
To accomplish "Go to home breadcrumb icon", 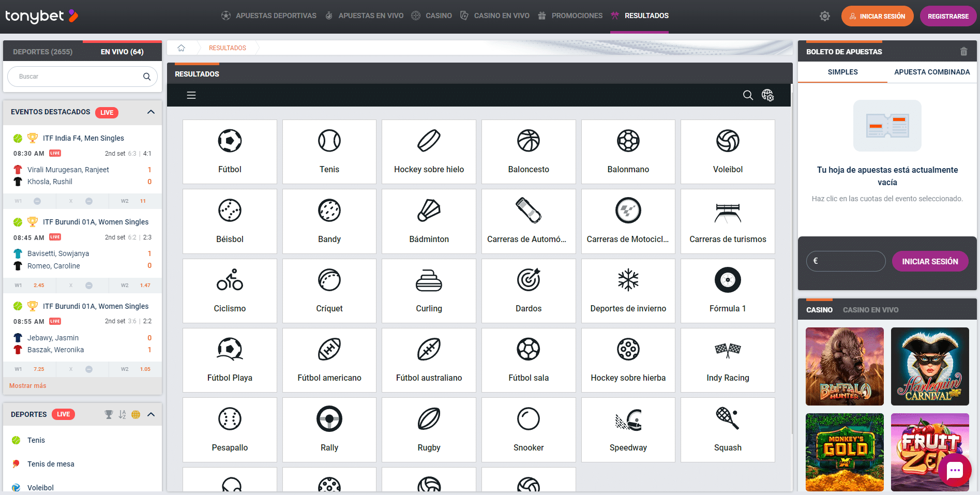I will [182, 48].
